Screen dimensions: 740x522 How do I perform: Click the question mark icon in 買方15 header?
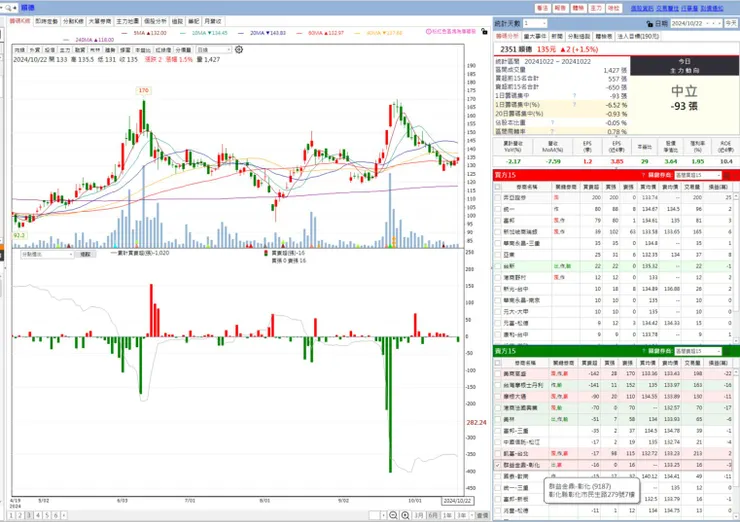point(643,175)
